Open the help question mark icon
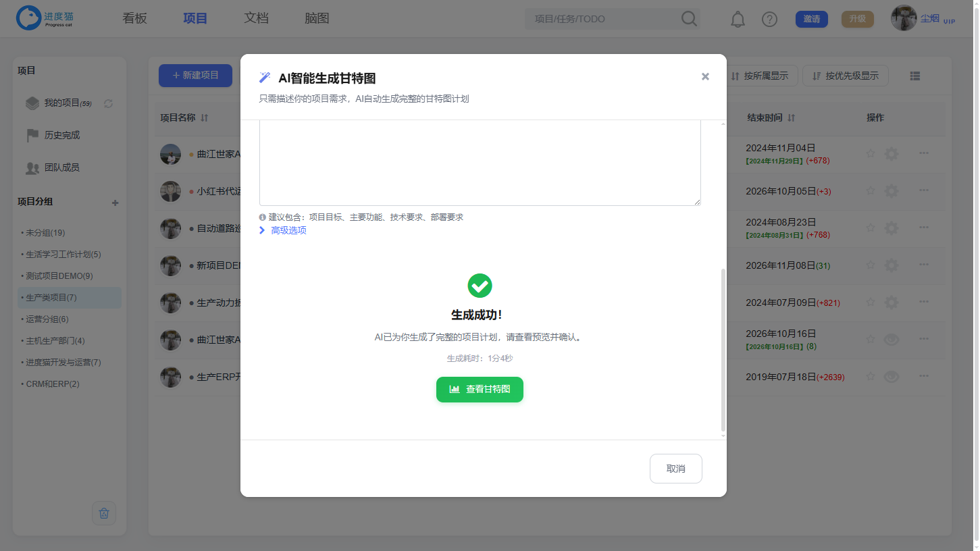980x551 pixels. [769, 20]
